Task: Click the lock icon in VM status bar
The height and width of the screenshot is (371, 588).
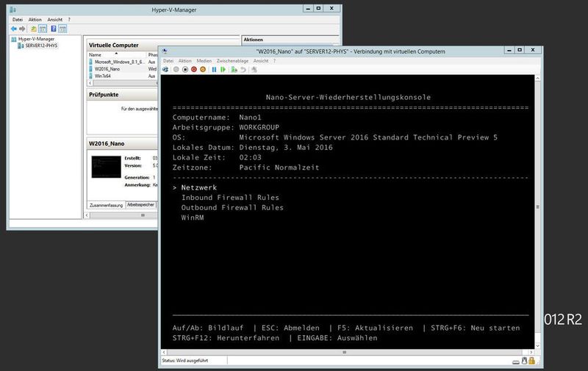Action: (x=531, y=361)
